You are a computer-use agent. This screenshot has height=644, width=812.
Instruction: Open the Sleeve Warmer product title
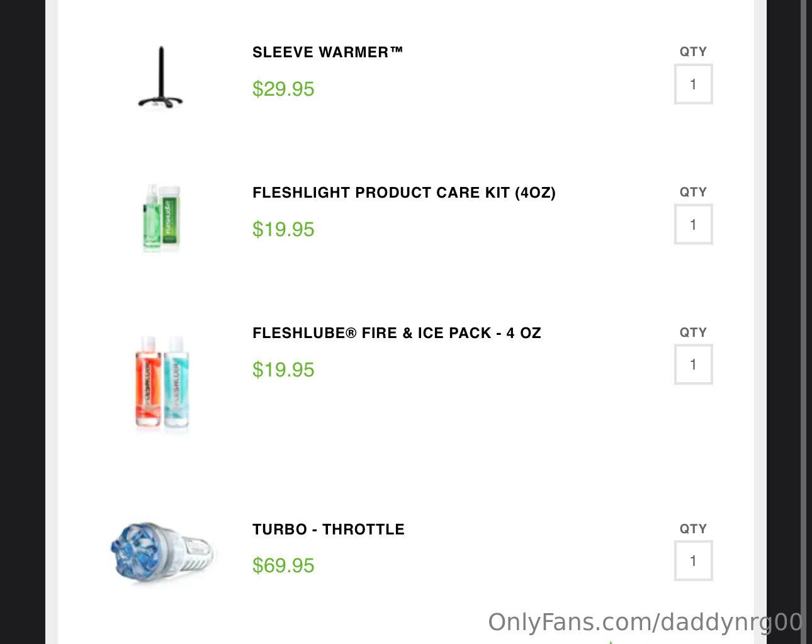tap(327, 52)
